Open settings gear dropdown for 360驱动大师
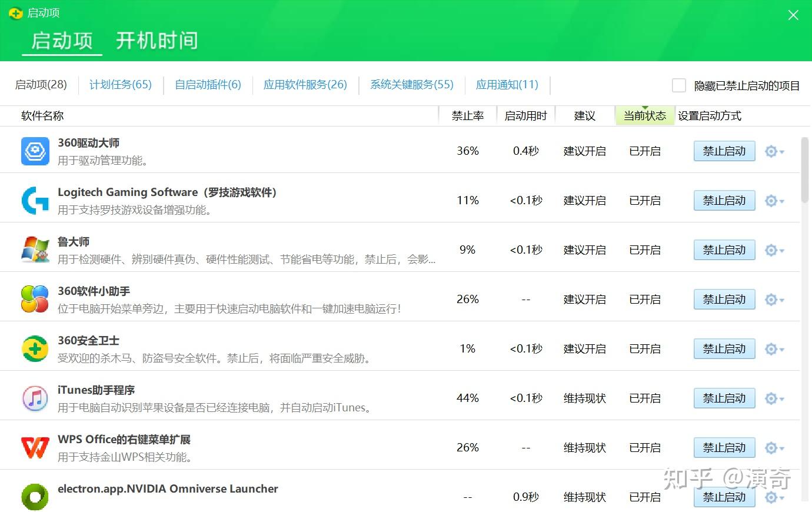Viewport: 812px width, 512px height. point(774,152)
